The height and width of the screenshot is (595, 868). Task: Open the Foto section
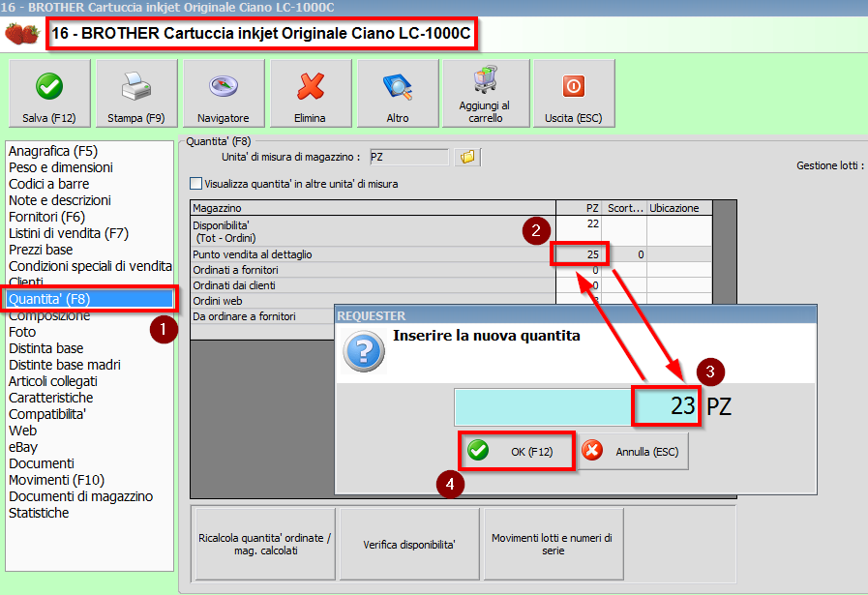click(x=22, y=332)
